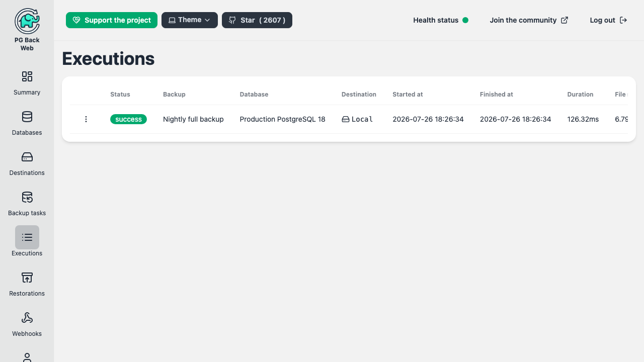This screenshot has height=362, width=644.
Task: Click the Nightly full backup cell
Action: pyautogui.click(x=193, y=119)
